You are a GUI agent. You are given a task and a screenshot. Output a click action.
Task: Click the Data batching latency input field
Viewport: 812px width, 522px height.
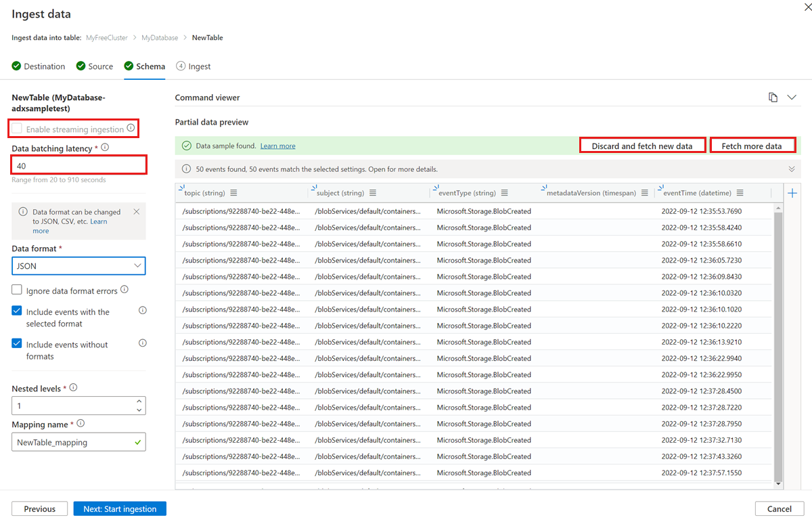tap(78, 165)
